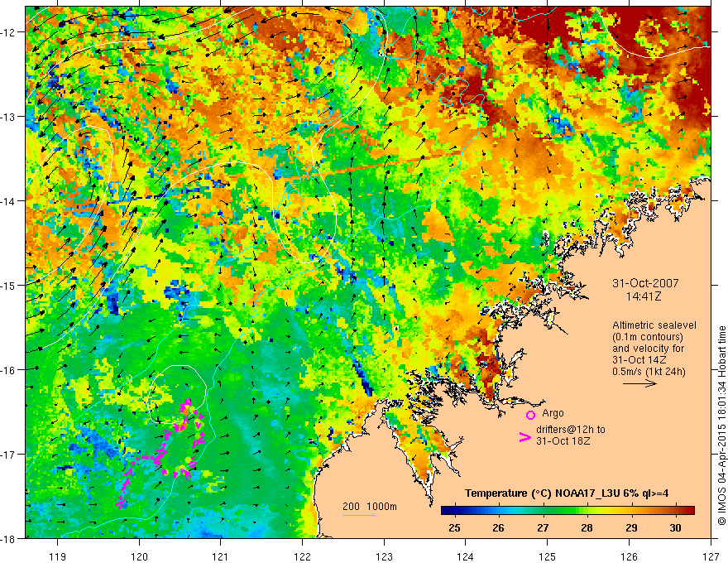
Task: Click the latitude axis label '-12'
Action: click(9, 32)
